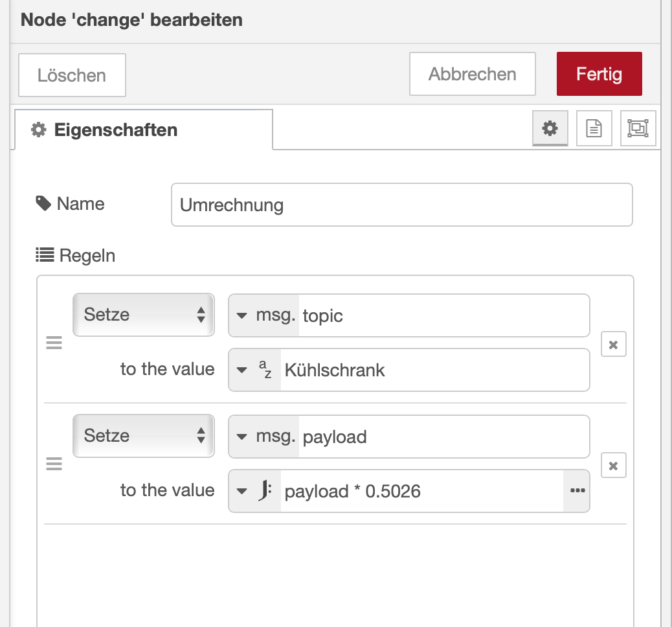
Task: Click the payload * 0.5026 expression field
Action: pyautogui.click(x=421, y=492)
